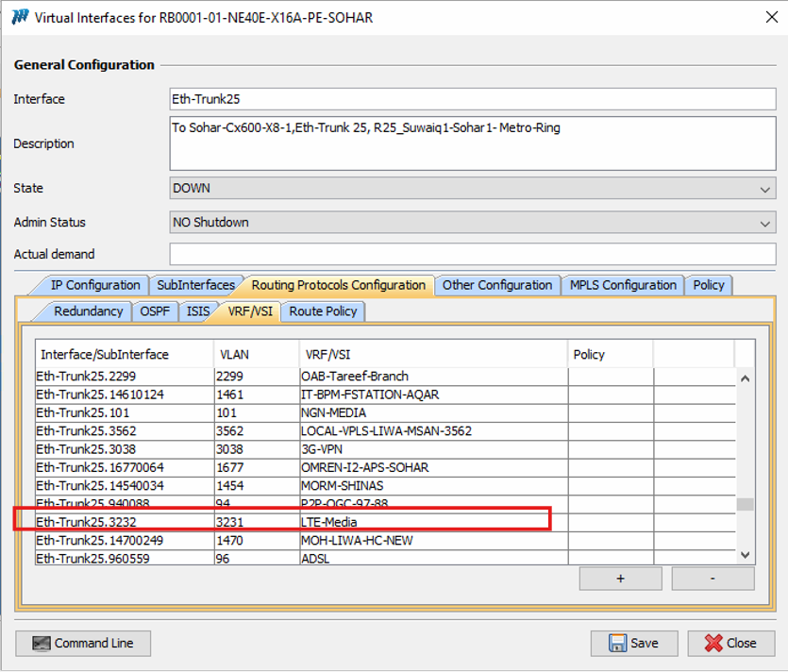Image resolution: width=788 pixels, height=672 pixels.
Task: Click the Save button with floppy disk icon
Action: point(633,643)
